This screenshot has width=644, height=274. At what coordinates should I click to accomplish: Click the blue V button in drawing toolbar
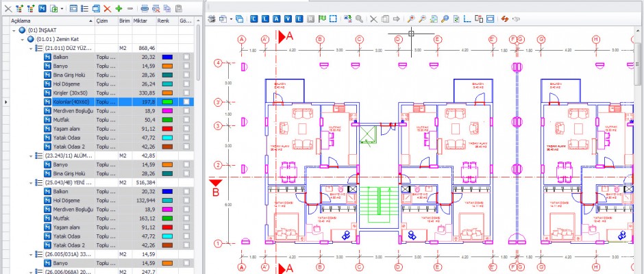288,19
